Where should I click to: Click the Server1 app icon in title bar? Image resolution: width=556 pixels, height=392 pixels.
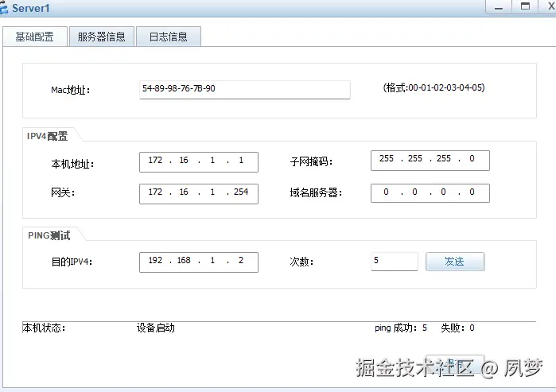point(3,8)
